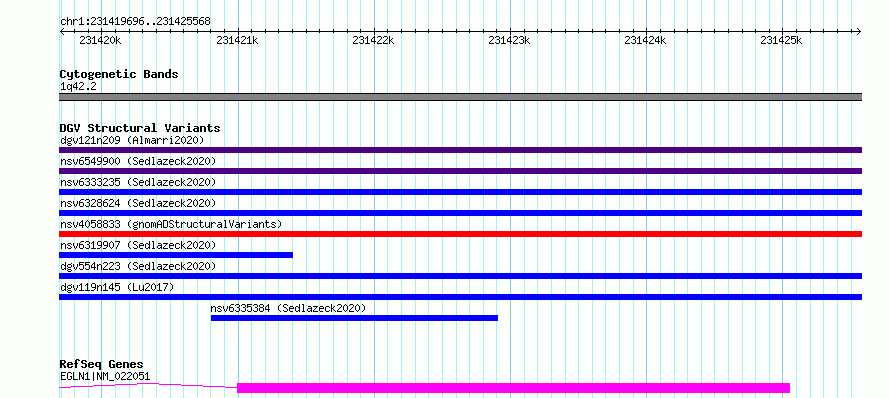Viewport: 890px width, 398px height.
Task: Open the nsv6328624 (Sedlazeck2020) variant bar
Action: (460, 213)
